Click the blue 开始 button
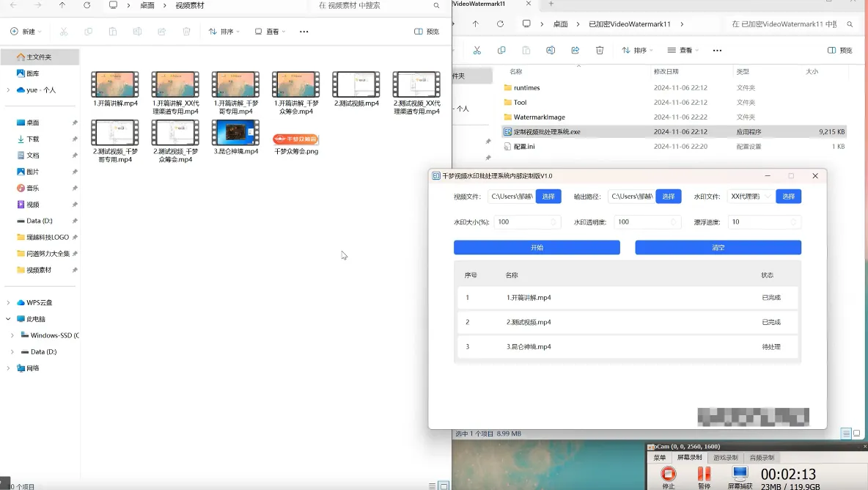This screenshot has width=868, height=490. (x=537, y=248)
